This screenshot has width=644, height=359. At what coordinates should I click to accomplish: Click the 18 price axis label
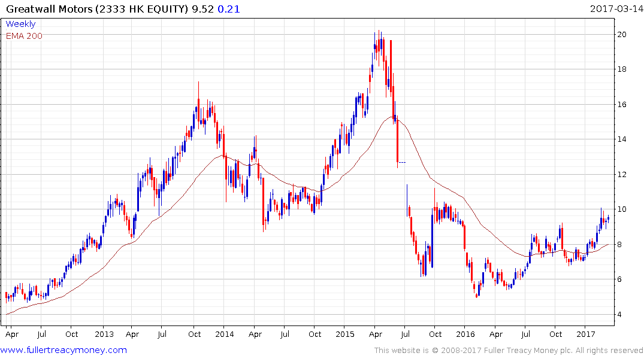click(622, 69)
